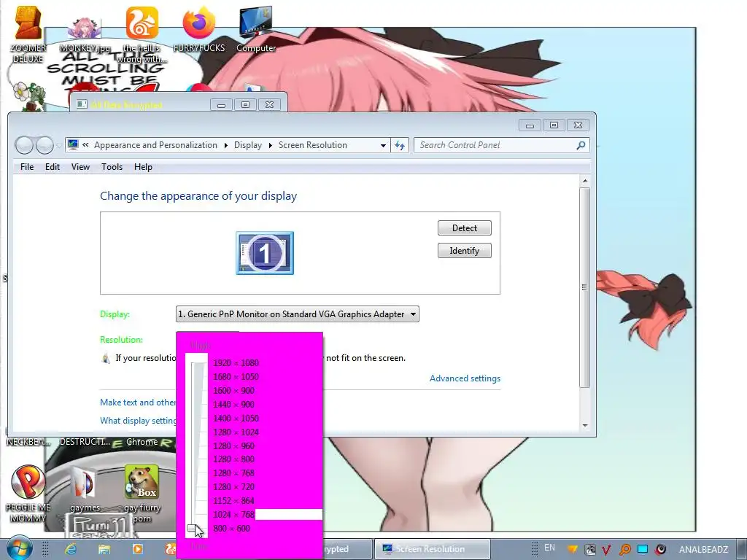
Task: Select the 1280 × 720 resolution
Action: [x=233, y=486]
